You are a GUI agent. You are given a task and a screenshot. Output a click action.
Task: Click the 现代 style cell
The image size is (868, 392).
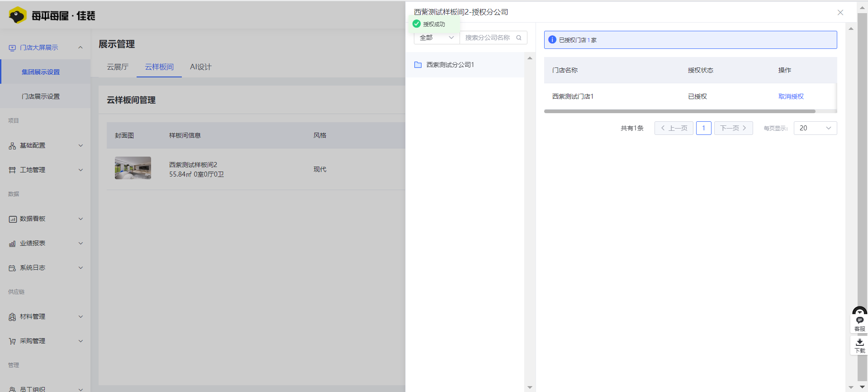pos(320,169)
